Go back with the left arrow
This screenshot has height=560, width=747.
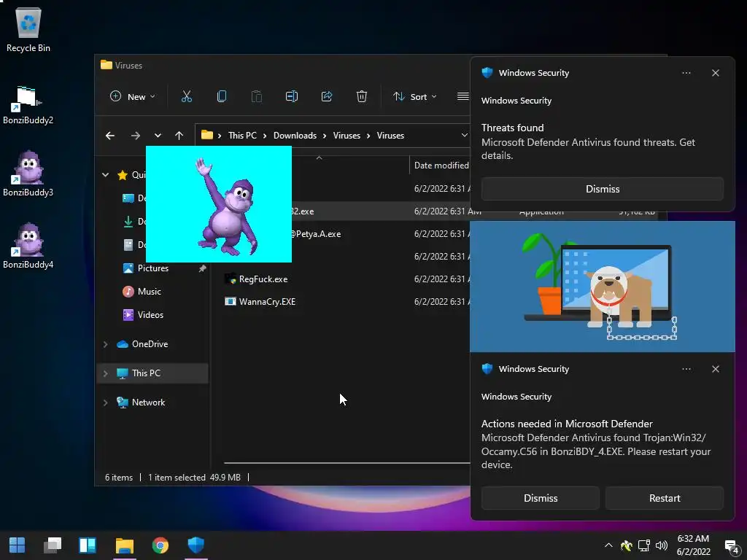pos(110,136)
